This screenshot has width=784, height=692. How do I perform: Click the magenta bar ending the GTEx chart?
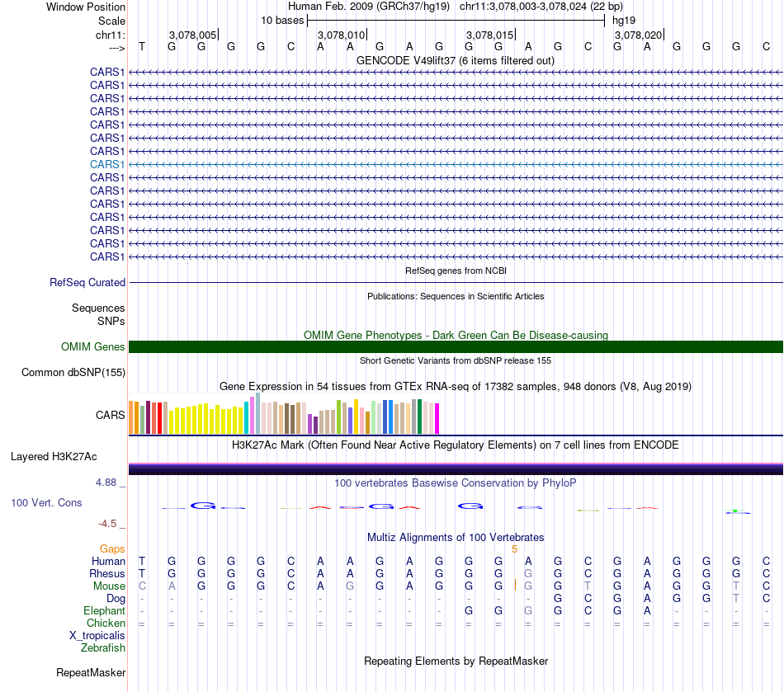(437, 418)
